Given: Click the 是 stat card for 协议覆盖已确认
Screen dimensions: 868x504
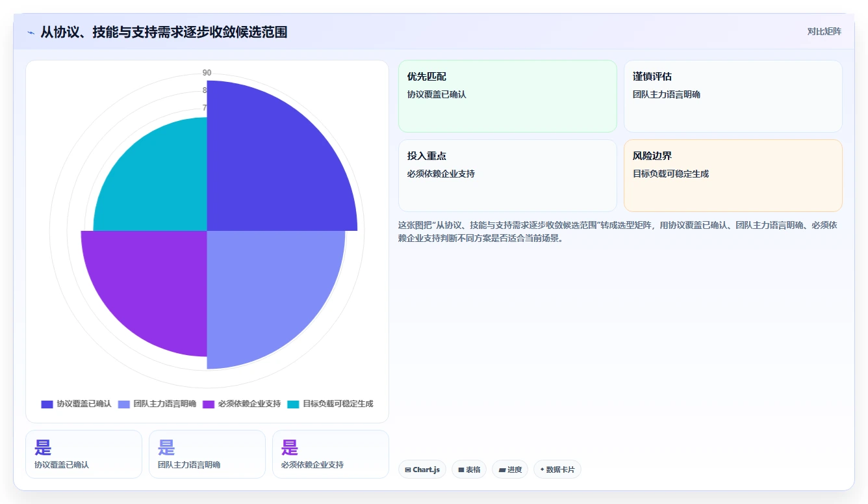Looking at the screenshot, I should [x=84, y=454].
